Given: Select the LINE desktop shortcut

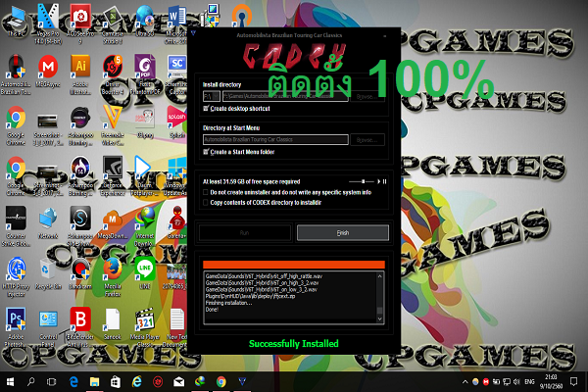Looking at the screenshot, I should 145,274.
